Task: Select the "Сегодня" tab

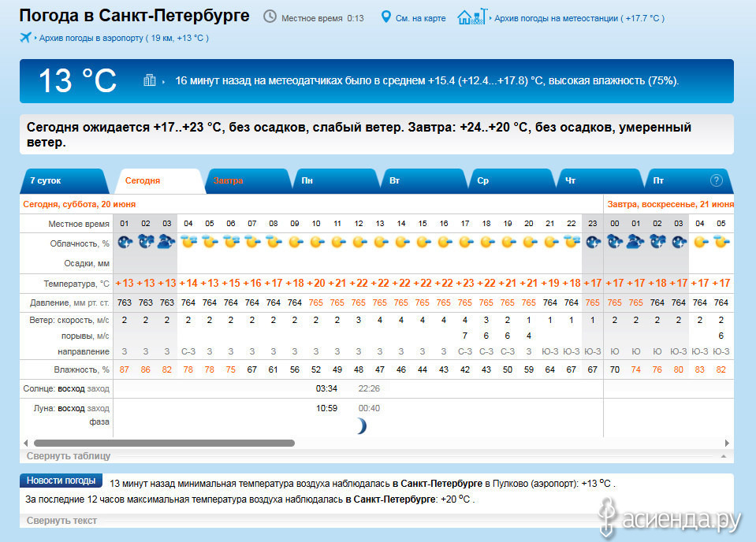Action: [160, 180]
